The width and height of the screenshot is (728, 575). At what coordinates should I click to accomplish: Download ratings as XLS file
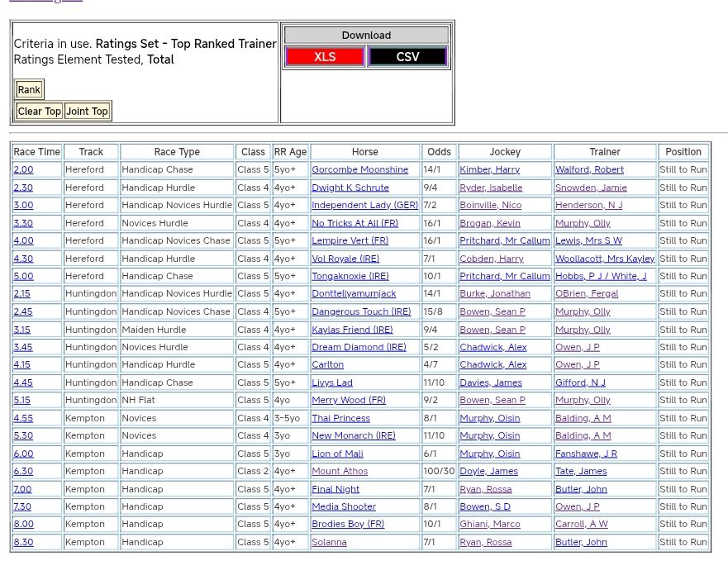(x=324, y=57)
